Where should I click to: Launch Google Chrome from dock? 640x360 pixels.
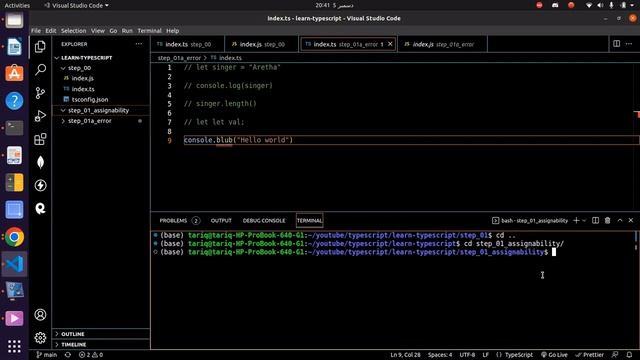[x=14, y=237]
